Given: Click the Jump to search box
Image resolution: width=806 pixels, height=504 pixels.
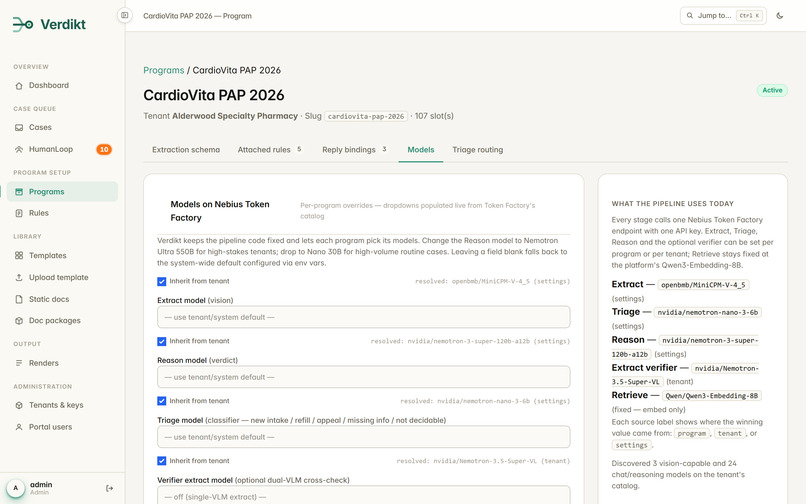Looking at the screenshot, I should pos(723,16).
